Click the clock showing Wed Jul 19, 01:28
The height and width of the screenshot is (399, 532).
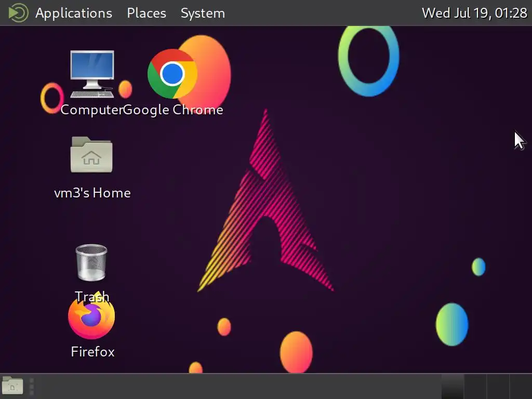[x=474, y=13]
